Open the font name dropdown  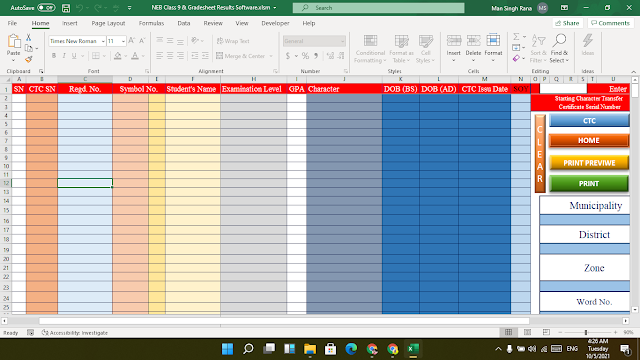pos(103,41)
